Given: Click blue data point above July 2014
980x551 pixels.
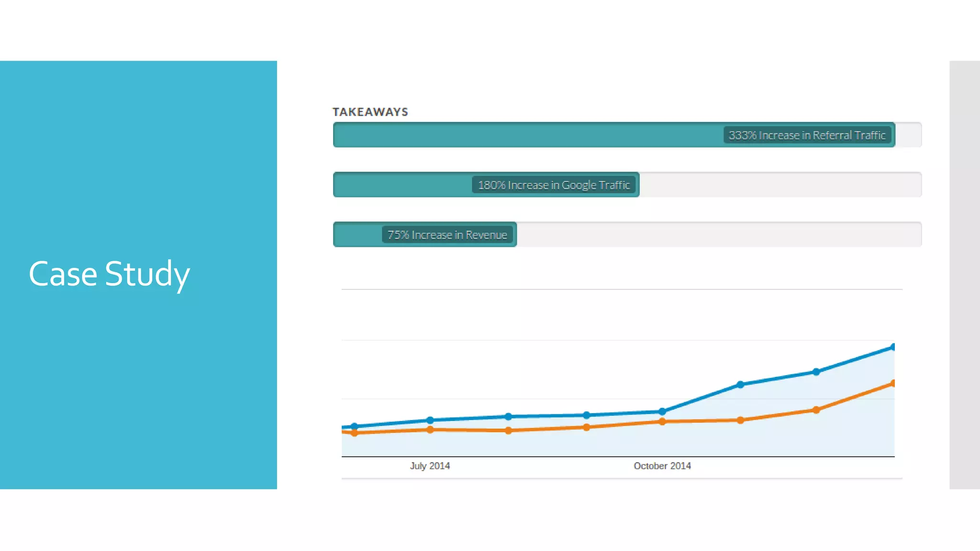Looking at the screenshot, I should 430,420.
